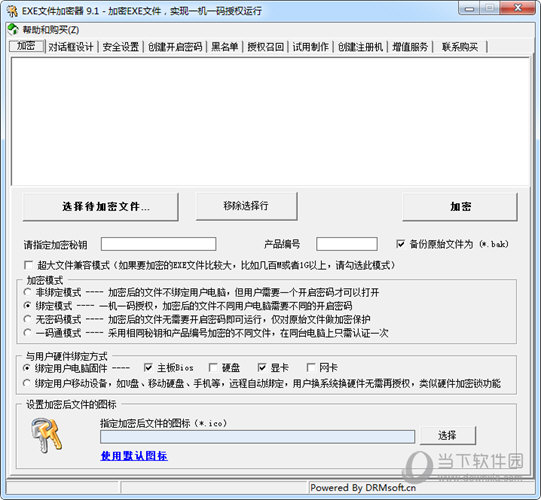Open the 帮助和购买(Z) menu
The width and height of the screenshot is (541, 500).
pos(50,30)
